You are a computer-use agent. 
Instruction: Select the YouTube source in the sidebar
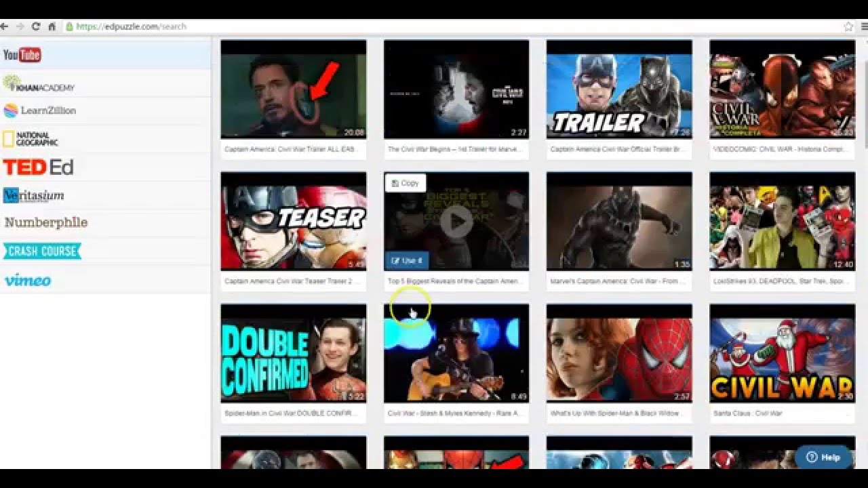point(105,55)
